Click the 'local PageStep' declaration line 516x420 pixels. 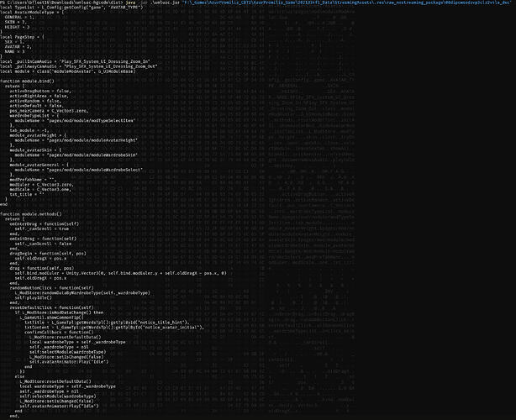(20, 38)
